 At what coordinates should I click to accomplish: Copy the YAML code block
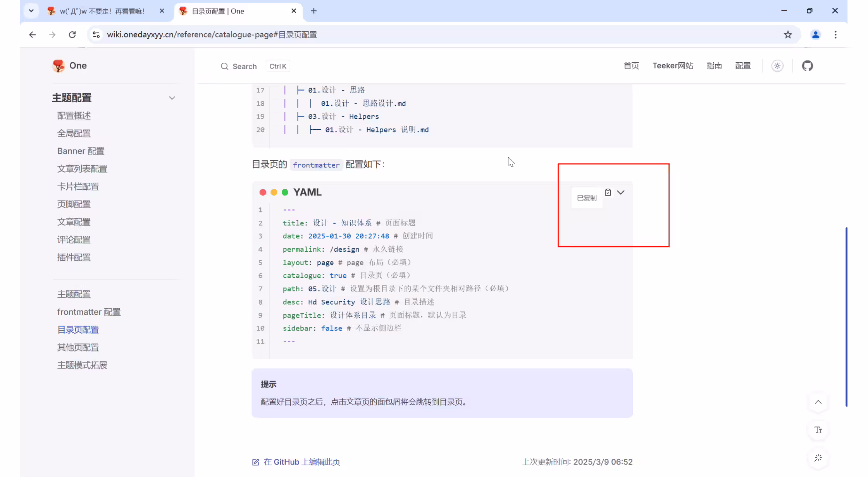(608, 192)
